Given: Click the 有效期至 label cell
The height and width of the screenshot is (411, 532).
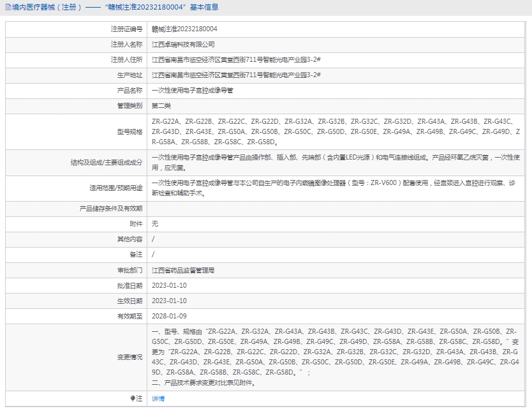Looking at the screenshot, I should click(76, 316).
